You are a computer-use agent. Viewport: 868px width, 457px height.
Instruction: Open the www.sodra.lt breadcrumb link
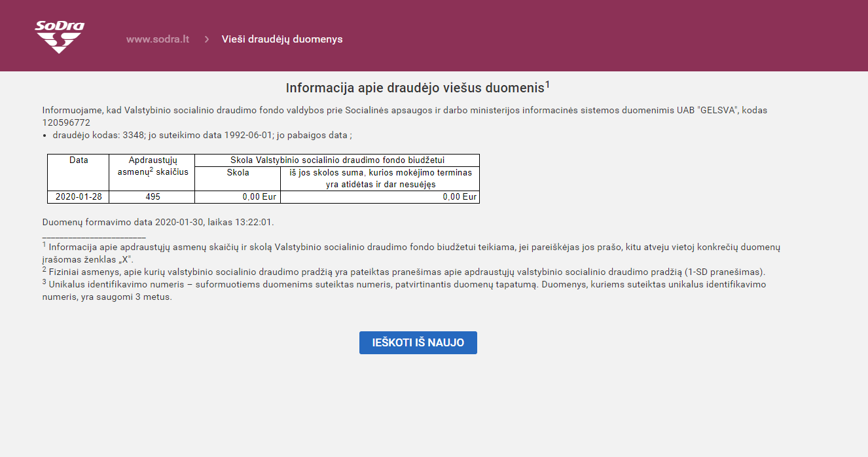pos(158,39)
